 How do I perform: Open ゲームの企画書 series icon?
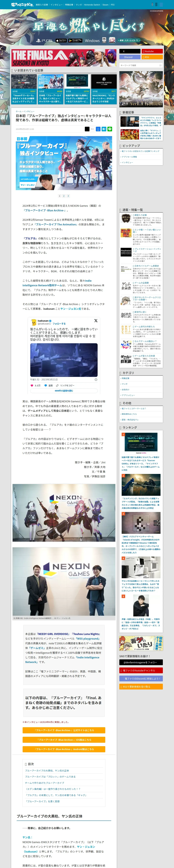point(126,286)
